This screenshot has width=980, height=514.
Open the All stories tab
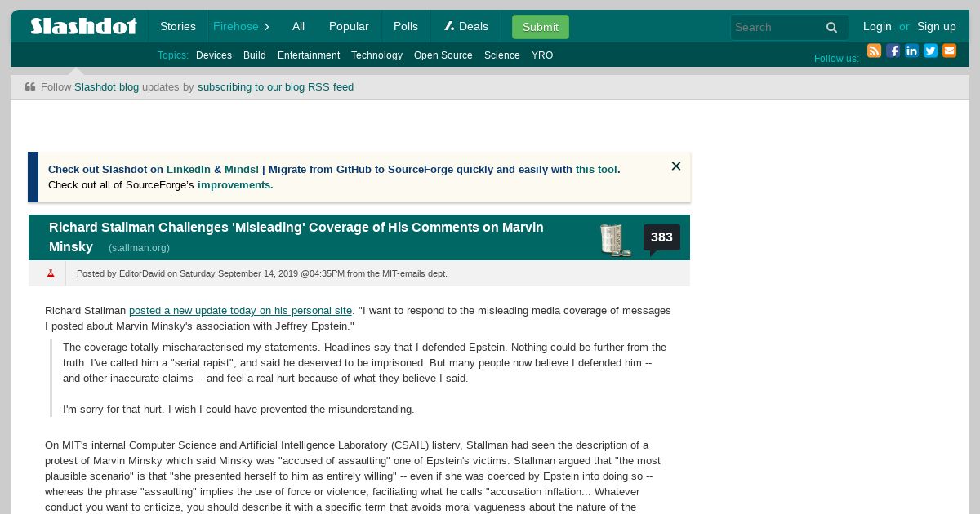(298, 26)
